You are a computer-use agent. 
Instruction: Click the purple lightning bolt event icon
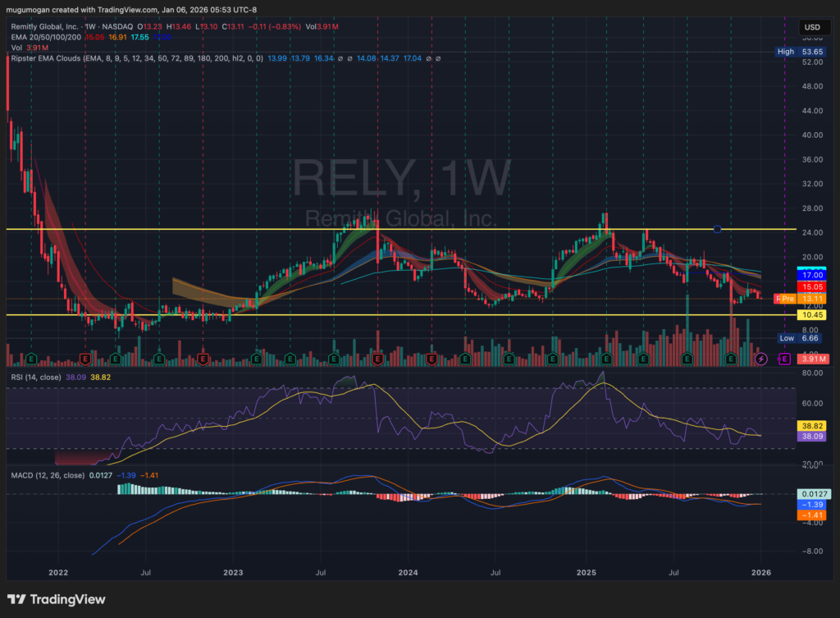coord(760,359)
